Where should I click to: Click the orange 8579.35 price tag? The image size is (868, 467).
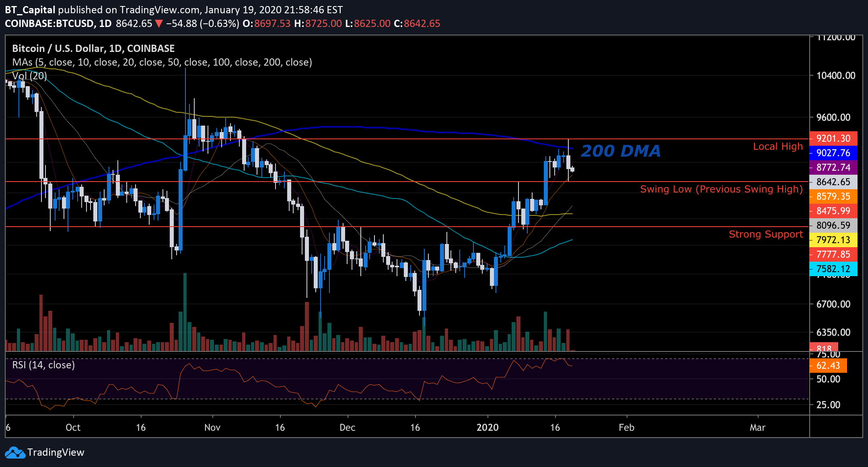[833, 196]
